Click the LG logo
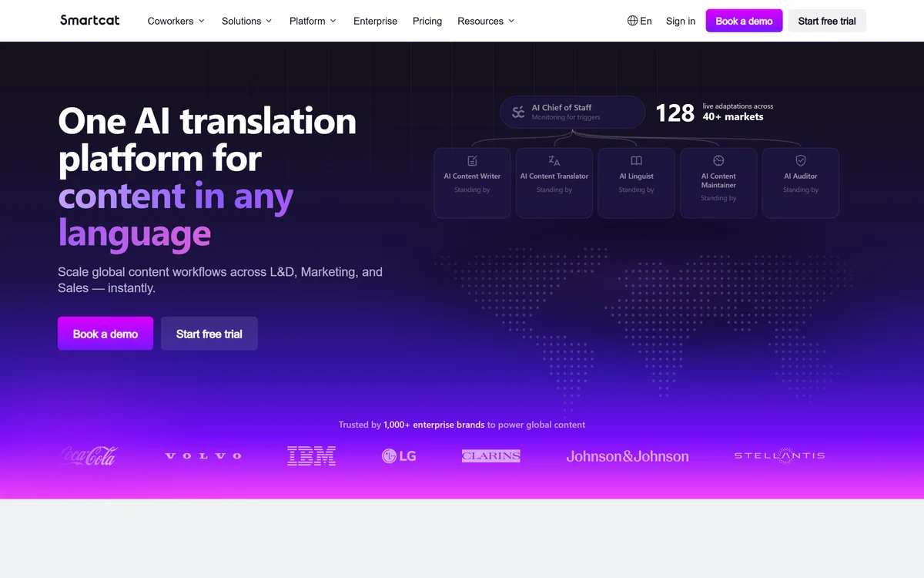This screenshot has width=924, height=578. 399,456
